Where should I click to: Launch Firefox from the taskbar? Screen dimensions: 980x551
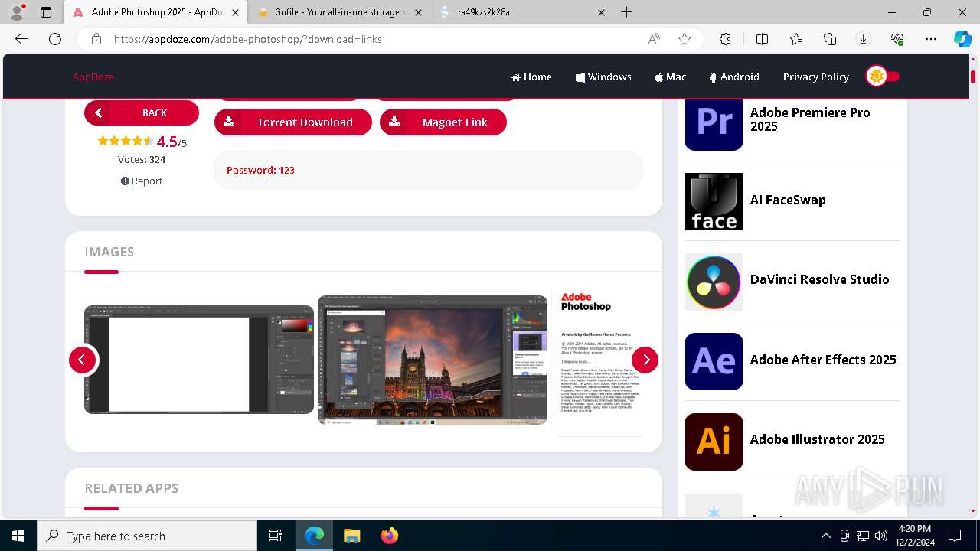tap(389, 536)
